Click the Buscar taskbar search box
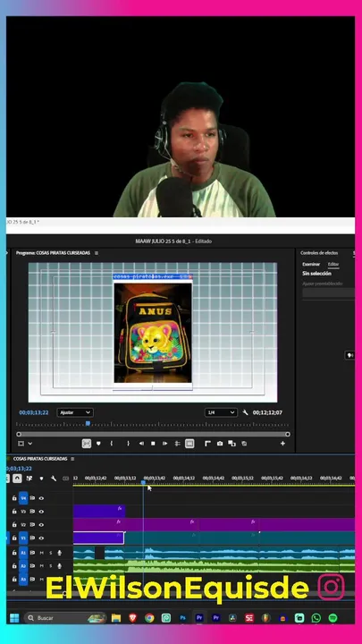Image resolution: width=362 pixels, height=644 pixels. point(65,618)
